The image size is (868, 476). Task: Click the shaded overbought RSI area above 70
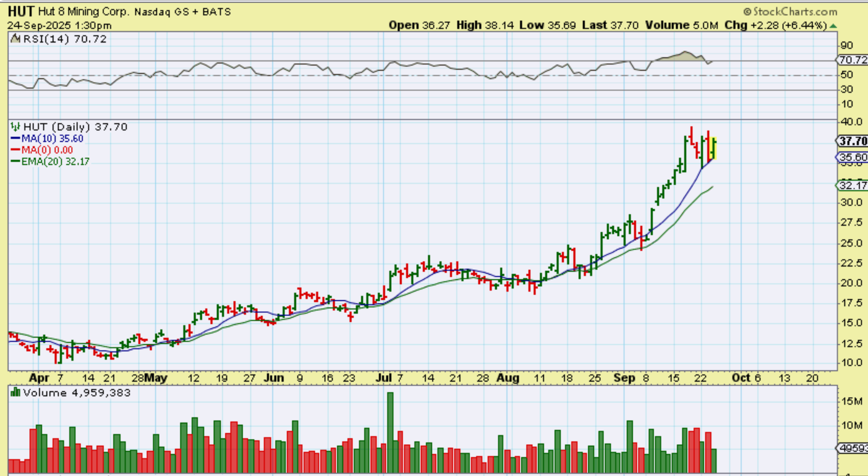point(685,56)
